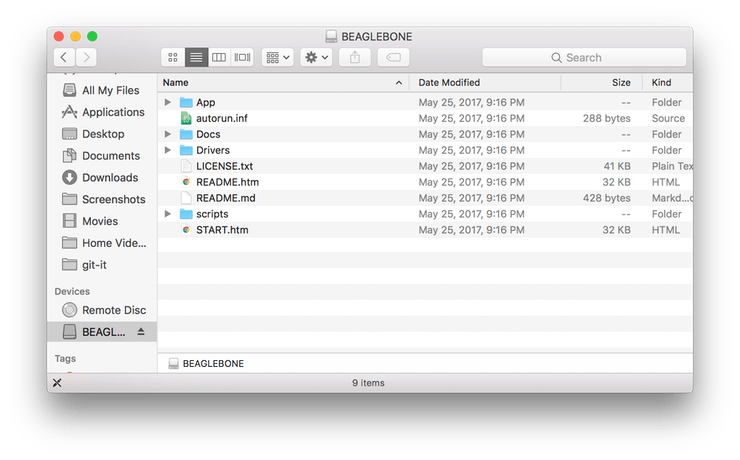Select the scripts folder icon

[x=186, y=214]
